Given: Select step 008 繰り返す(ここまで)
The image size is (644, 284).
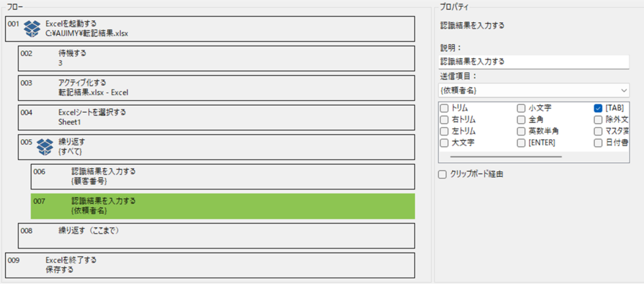Looking at the screenshot, I should pos(216,235).
